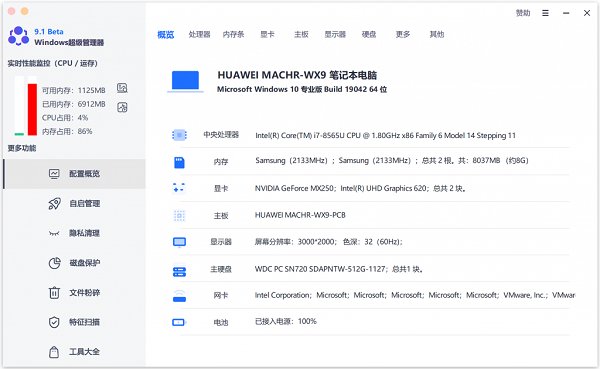Click Intel Corporation network adapter text
Viewport: 600px width, 369px height.
coord(415,295)
